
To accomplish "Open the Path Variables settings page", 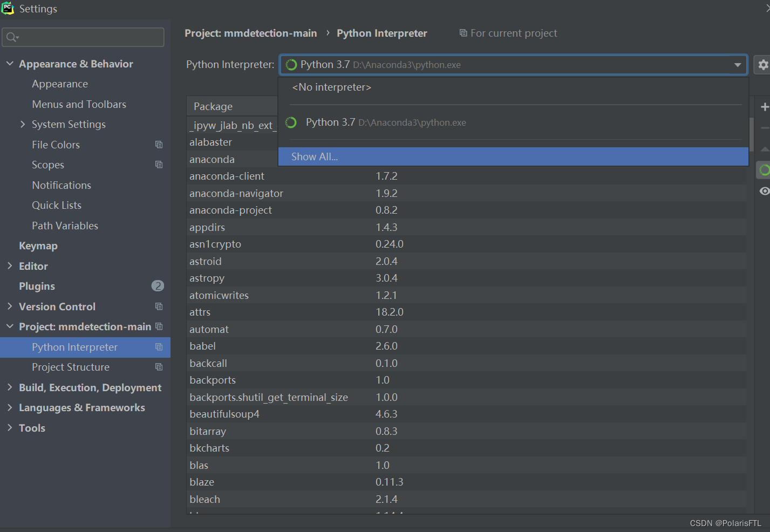I will click(x=65, y=226).
